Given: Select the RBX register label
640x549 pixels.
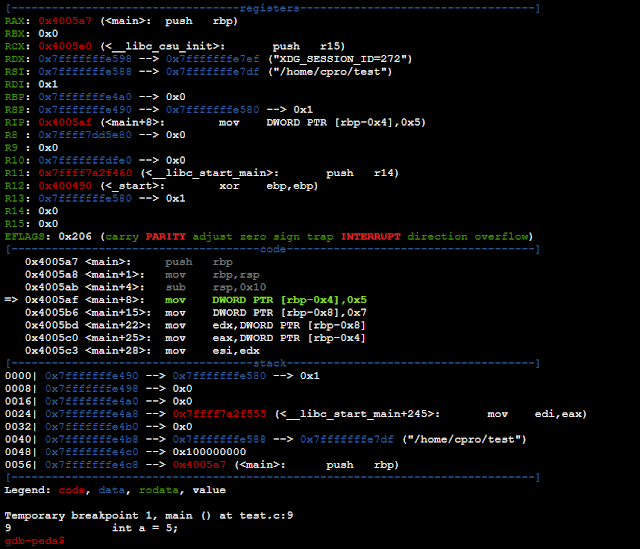Looking at the screenshot, I should pyautogui.click(x=15, y=33).
